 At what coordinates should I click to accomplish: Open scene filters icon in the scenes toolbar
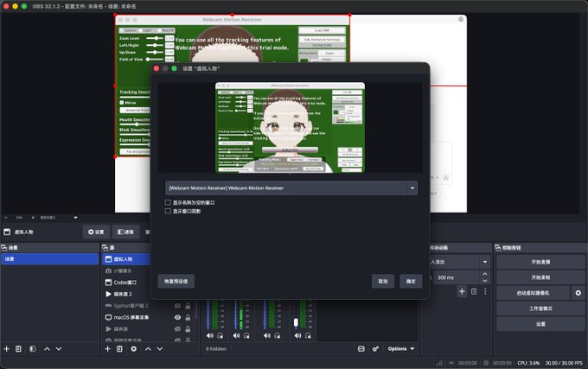pos(33,349)
